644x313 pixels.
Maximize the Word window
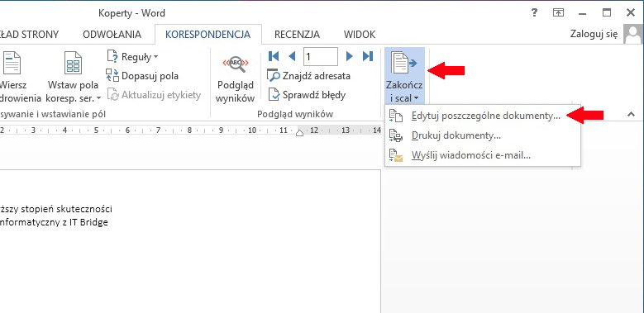[x=607, y=13]
